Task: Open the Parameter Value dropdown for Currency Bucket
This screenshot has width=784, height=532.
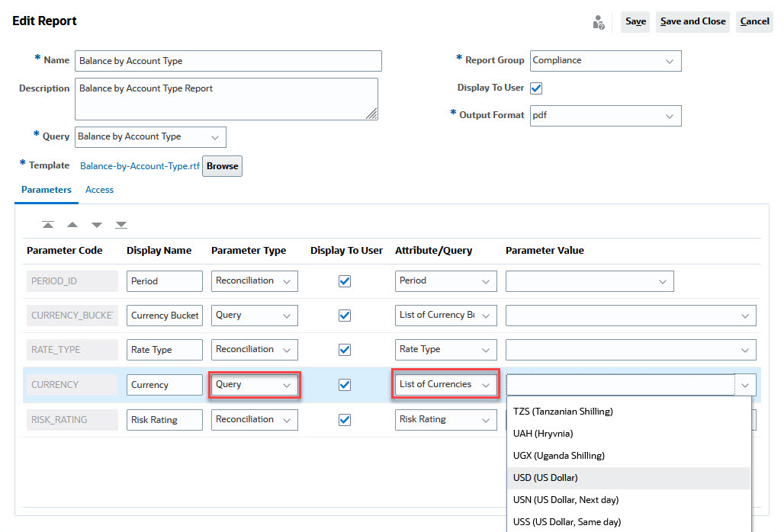Action: [631, 316]
